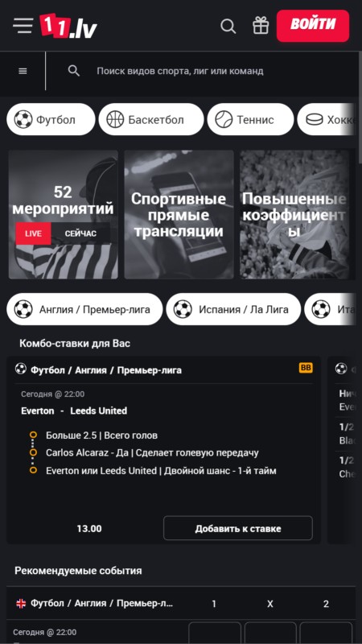Add combo bet with Добавить к ставке
This screenshot has height=644, width=362.
[x=238, y=528]
